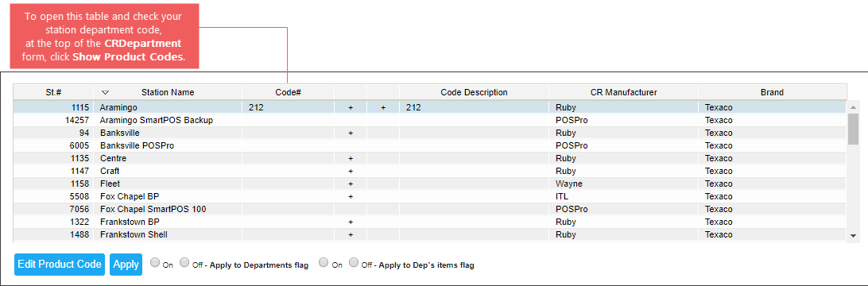Image resolution: width=868 pixels, height=286 pixels.
Task: Select On for Apply to Departments flag
Action: pyautogui.click(x=155, y=262)
